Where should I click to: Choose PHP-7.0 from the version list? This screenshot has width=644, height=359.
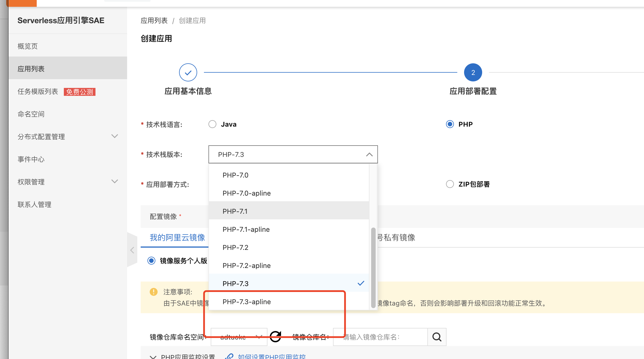(x=289, y=175)
